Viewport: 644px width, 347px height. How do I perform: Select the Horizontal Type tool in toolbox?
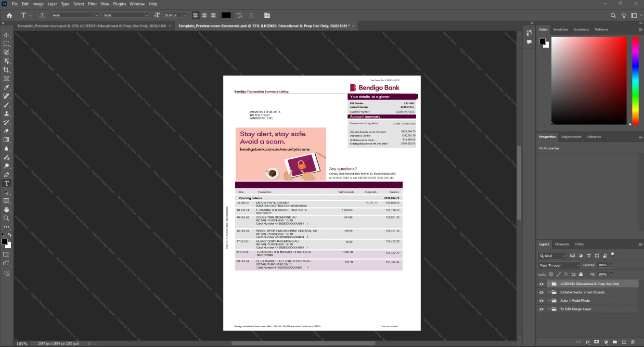click(x=7, y=183)
